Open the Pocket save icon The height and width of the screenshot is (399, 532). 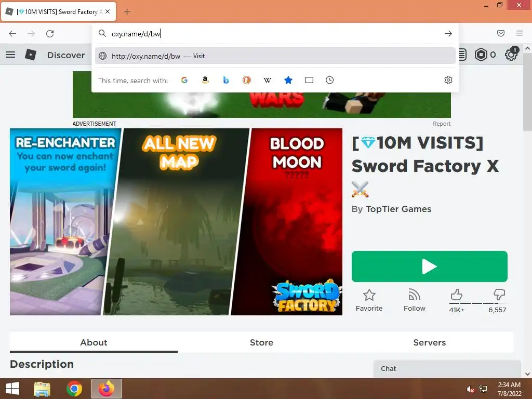(501, 33)
